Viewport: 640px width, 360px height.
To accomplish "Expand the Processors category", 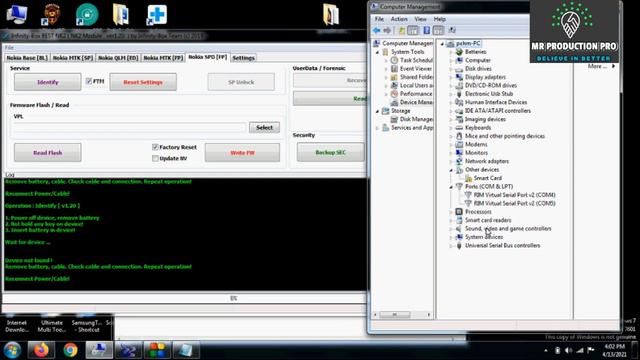I will (x=451, y=212).
